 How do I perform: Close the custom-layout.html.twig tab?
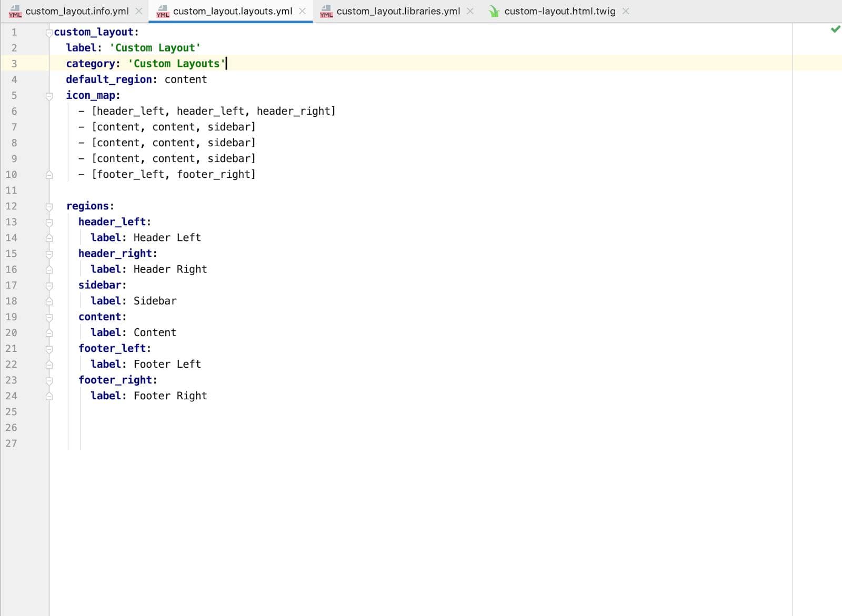click(626, 11)
